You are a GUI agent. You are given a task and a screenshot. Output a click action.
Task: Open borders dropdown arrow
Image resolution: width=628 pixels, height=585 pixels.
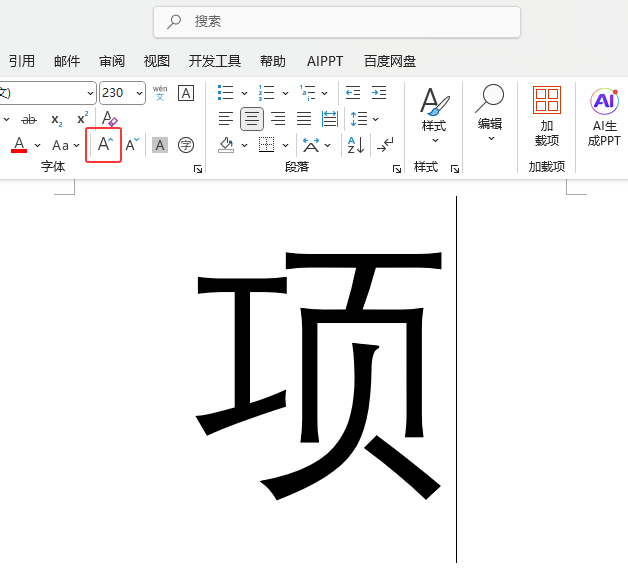tap(285, 145)
